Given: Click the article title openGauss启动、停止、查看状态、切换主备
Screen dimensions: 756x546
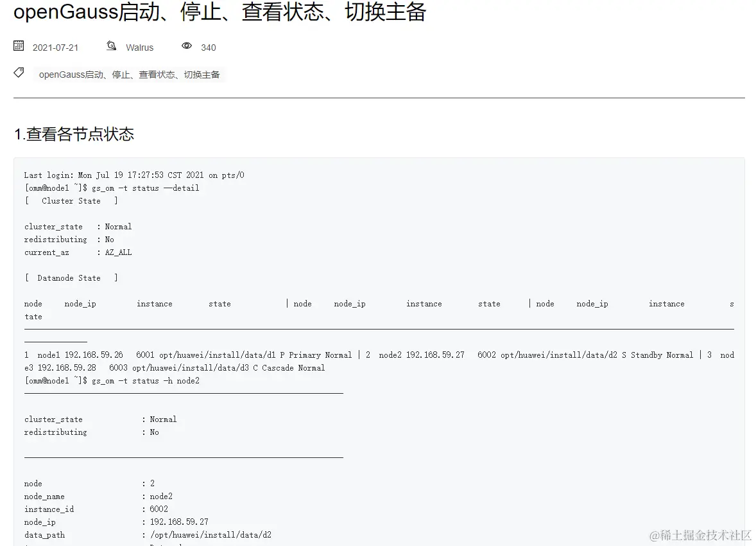Looking at the screenshot, I should coord(219,13).
